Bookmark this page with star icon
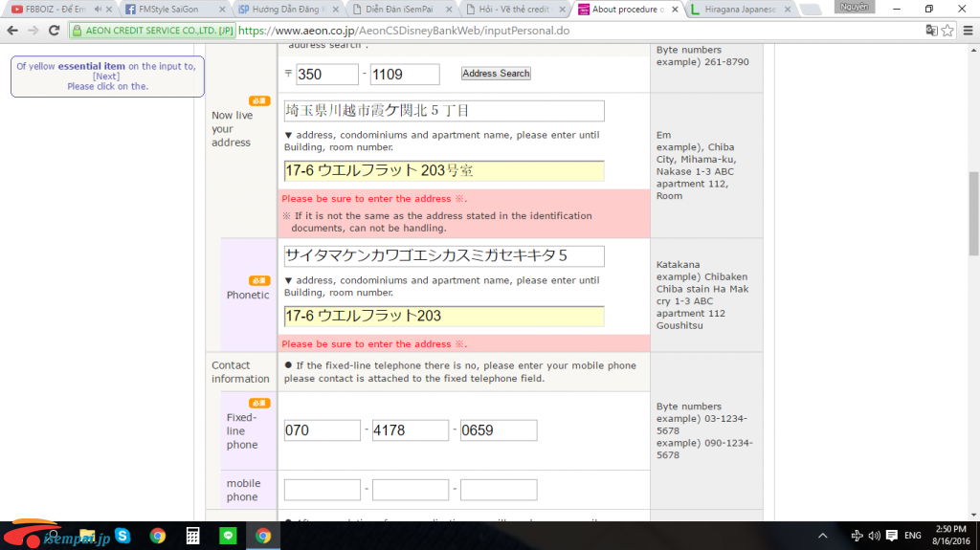The height and width of the screenshot is (550, 980). [947, 30]
